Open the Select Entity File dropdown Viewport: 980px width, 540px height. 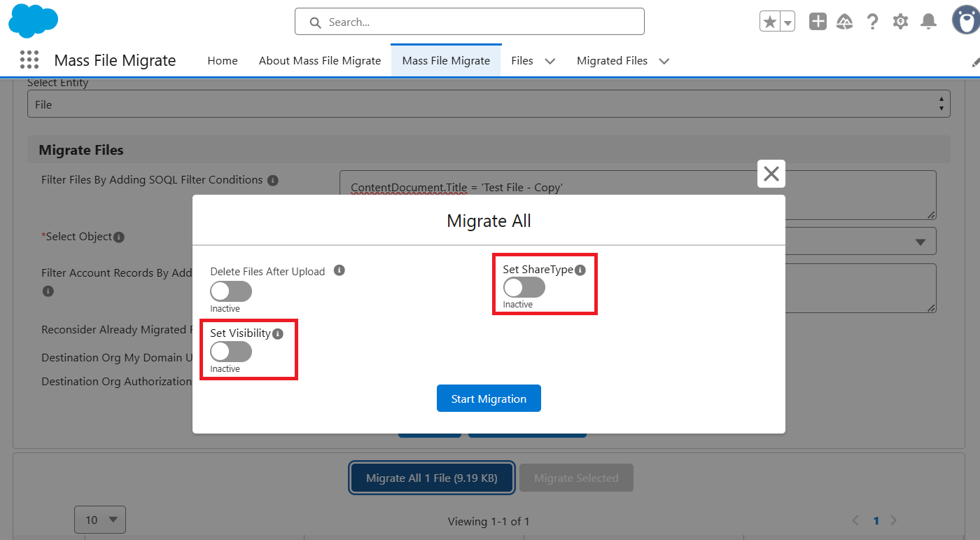pos(489,104)
